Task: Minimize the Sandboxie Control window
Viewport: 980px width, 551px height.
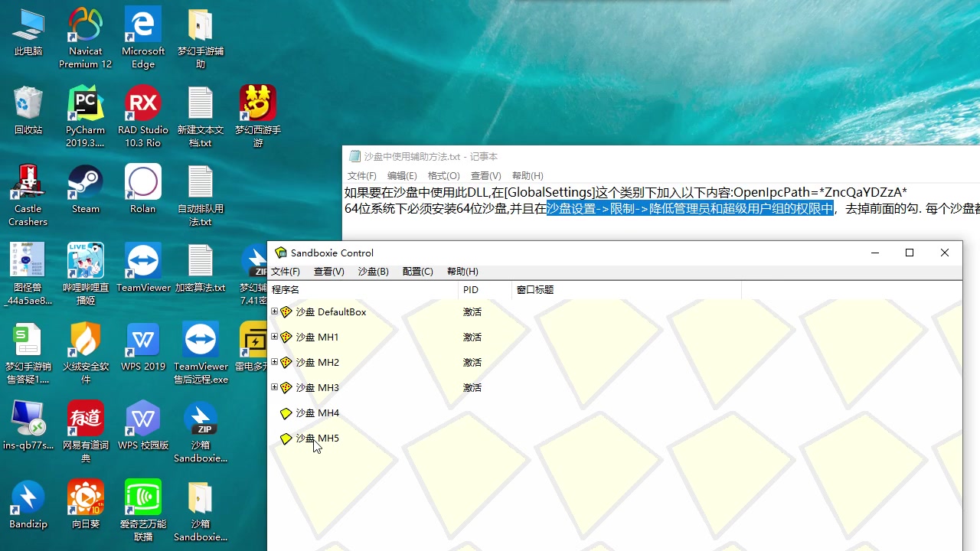Action: (875, 253)
